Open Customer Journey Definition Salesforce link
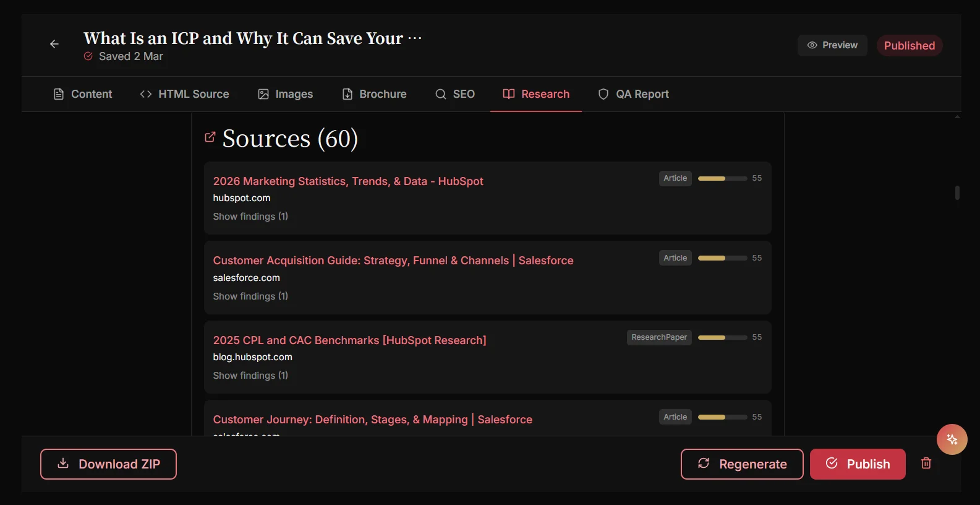980x505 pixels. [x=372, y=420]
